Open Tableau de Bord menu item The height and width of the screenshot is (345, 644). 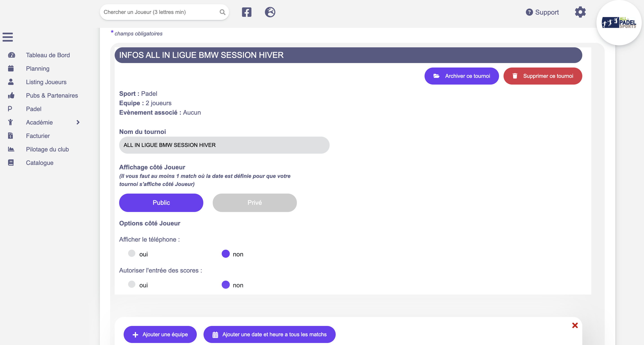tap(48, 55)
